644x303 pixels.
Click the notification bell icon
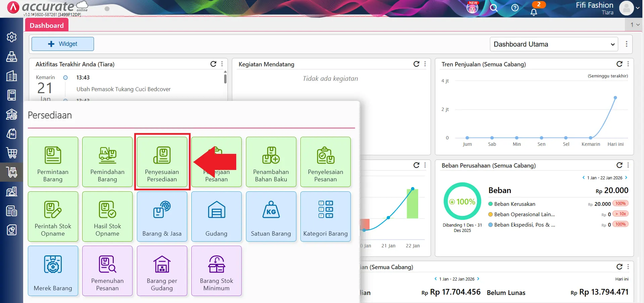pyautogui.click(x=534, y=12)
